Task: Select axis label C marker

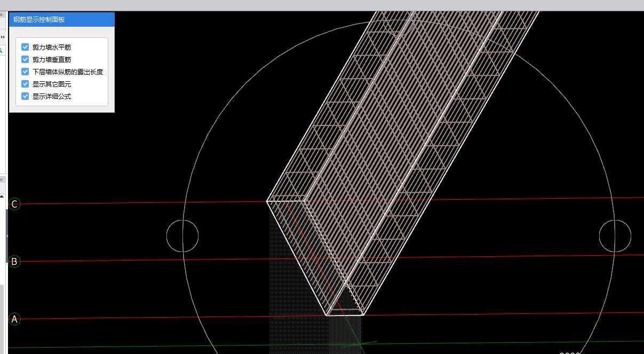Action: click(x=14, y=204)
